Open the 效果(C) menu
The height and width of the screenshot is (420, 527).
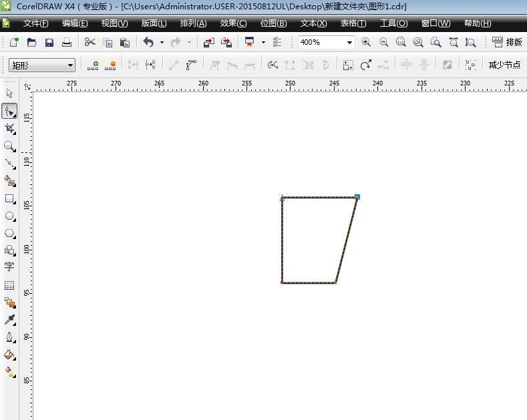(233, 23)
